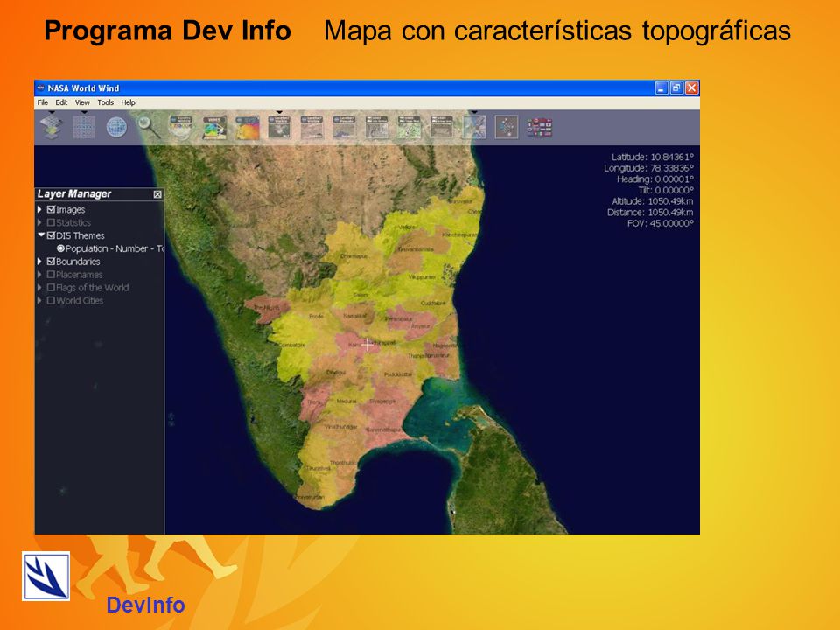Click the Madurai district label on map

pyautogui.click(x=346, y=401)
